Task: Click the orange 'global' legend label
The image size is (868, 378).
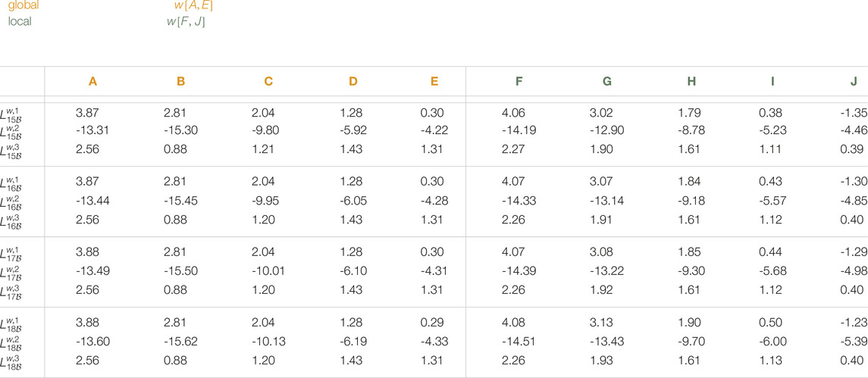Action: pyautogui.click(x=24, y=5)
